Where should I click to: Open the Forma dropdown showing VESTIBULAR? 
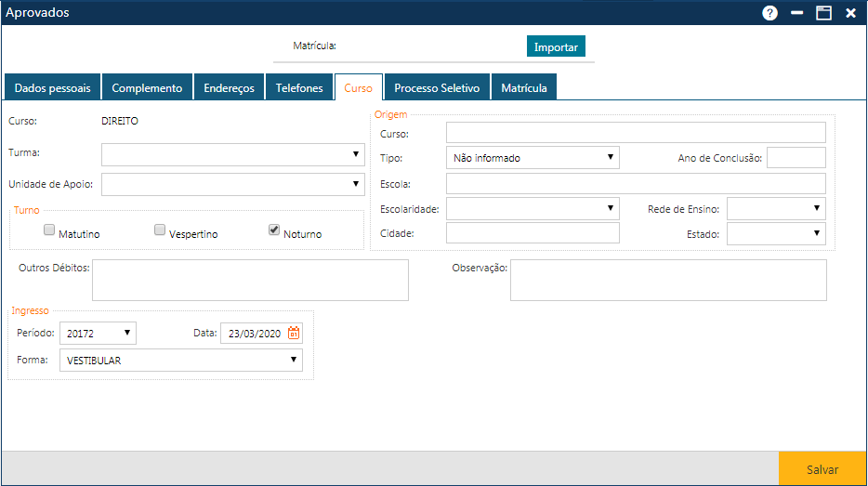point(180,361)
